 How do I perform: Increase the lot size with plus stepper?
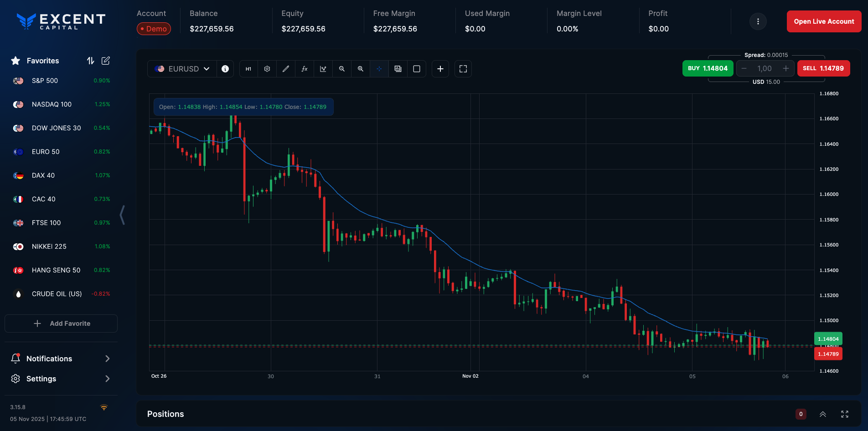tap(786, 68)
